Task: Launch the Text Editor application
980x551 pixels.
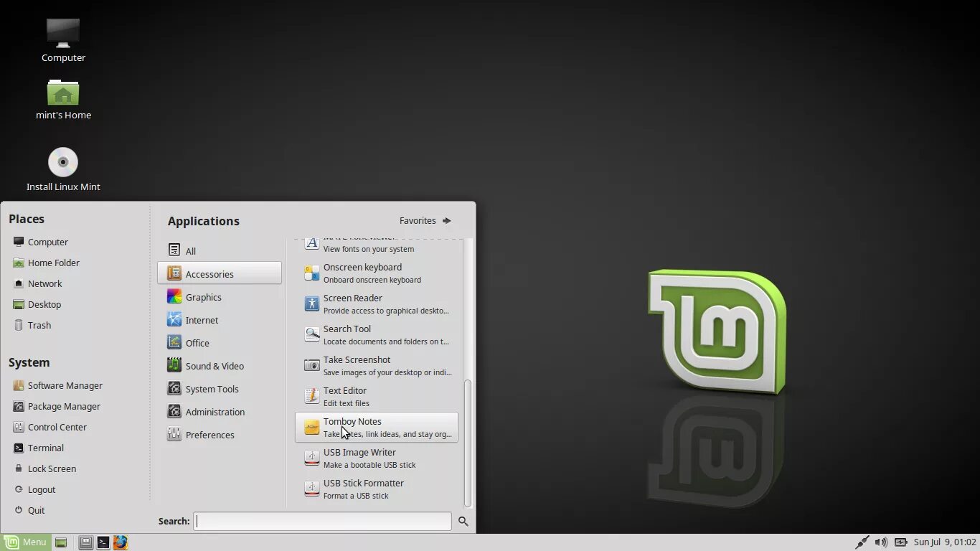Action: [x=377, y=396]
